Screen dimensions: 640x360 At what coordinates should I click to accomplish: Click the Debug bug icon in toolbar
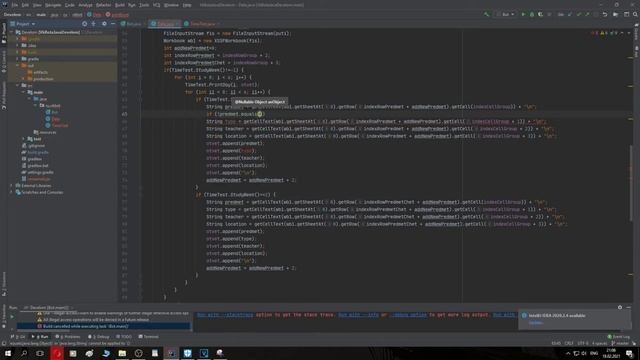click(x=531, y=14)
